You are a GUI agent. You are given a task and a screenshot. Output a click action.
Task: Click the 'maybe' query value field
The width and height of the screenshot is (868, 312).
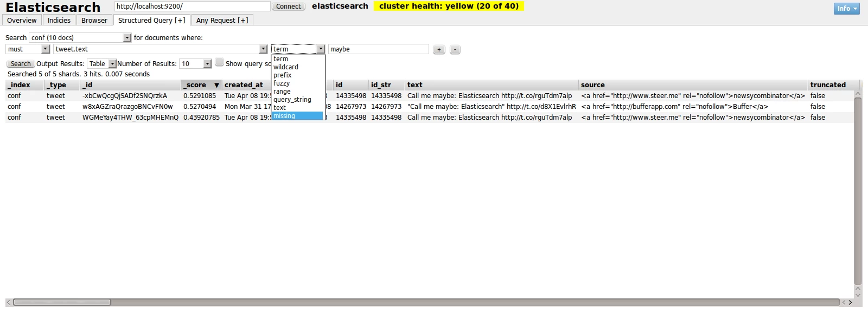point(378,49)
